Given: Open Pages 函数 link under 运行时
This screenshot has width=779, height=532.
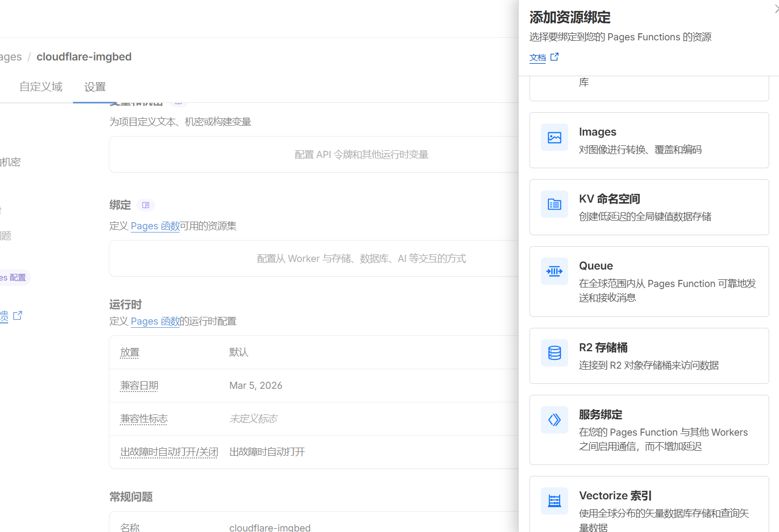Looking at the screenshot, I should [x=155, y=321].
